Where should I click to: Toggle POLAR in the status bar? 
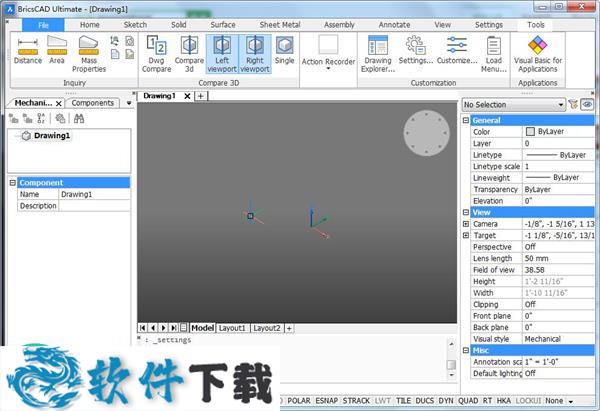tap(298, 401)
